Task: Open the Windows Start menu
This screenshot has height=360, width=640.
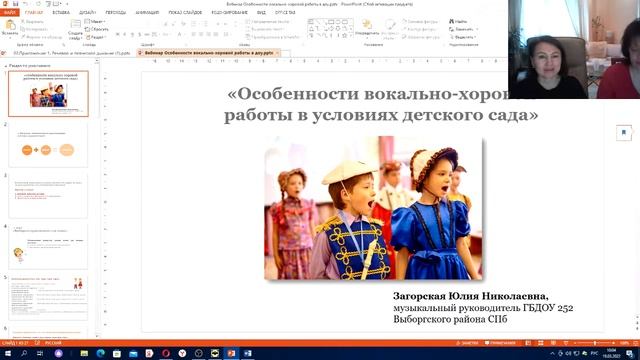Action: coord(7,353)
